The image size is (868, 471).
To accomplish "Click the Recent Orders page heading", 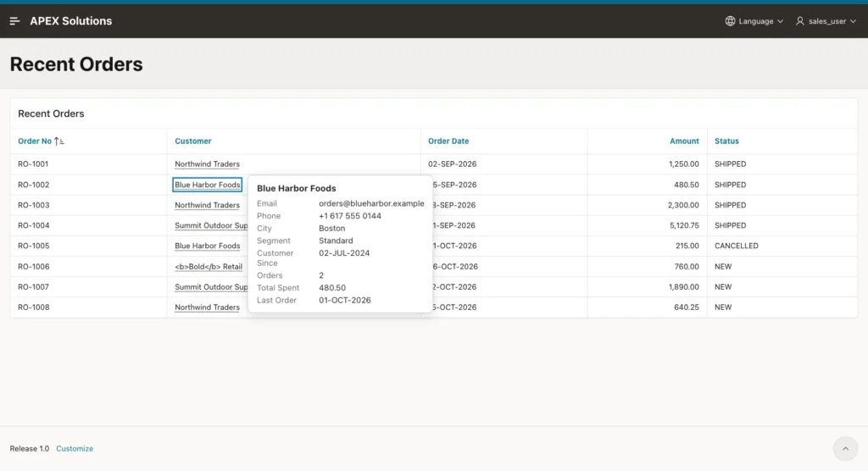I will 76,64.
